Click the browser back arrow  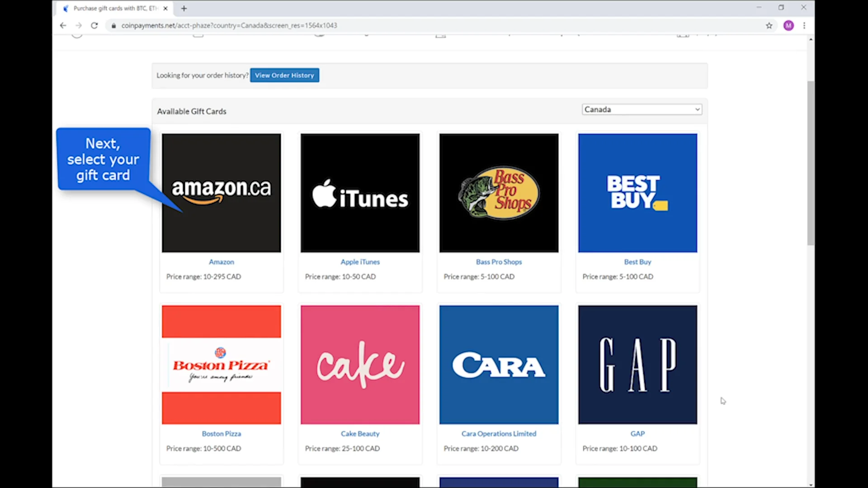[63, 25]
